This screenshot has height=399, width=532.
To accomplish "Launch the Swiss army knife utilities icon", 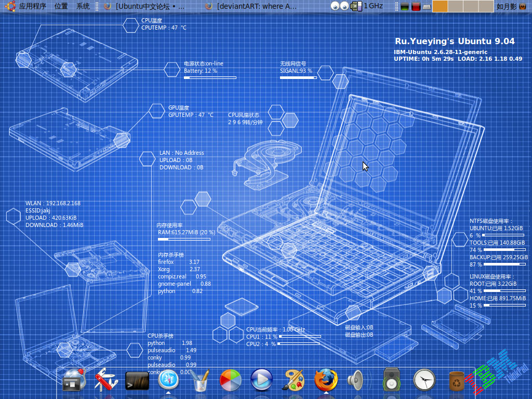I will coord(105,380).
